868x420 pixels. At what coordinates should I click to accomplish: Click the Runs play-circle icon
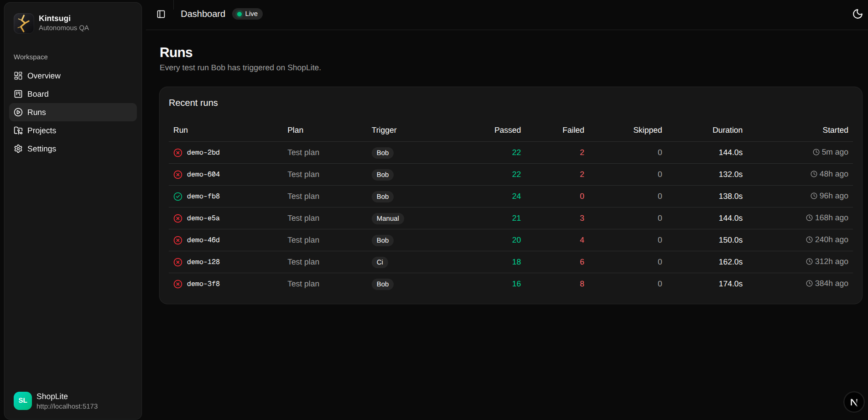coord(18,112)
